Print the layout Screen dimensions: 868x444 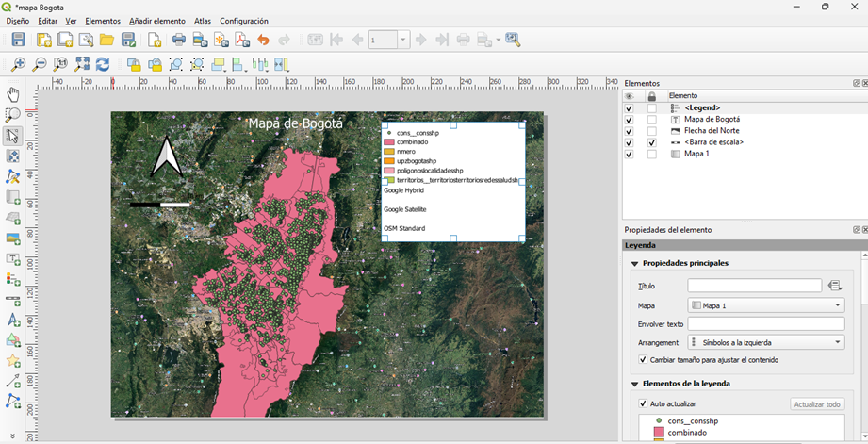179,40
